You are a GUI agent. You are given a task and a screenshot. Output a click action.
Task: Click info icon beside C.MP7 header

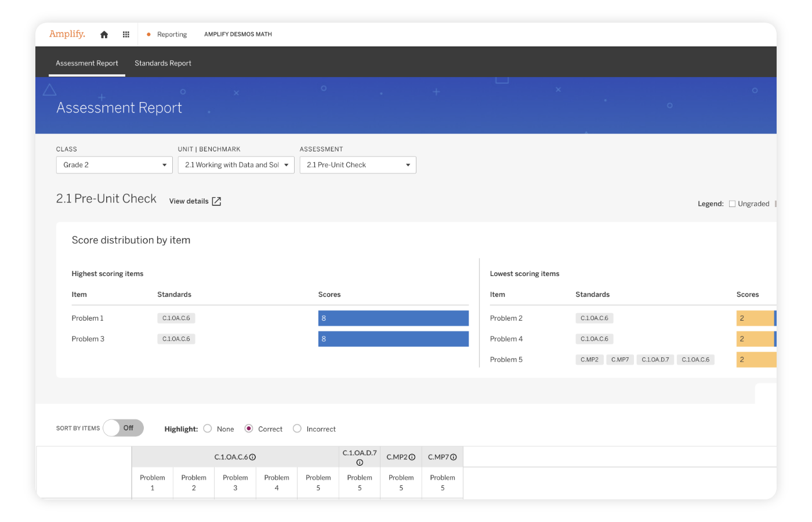click(454, 457)
